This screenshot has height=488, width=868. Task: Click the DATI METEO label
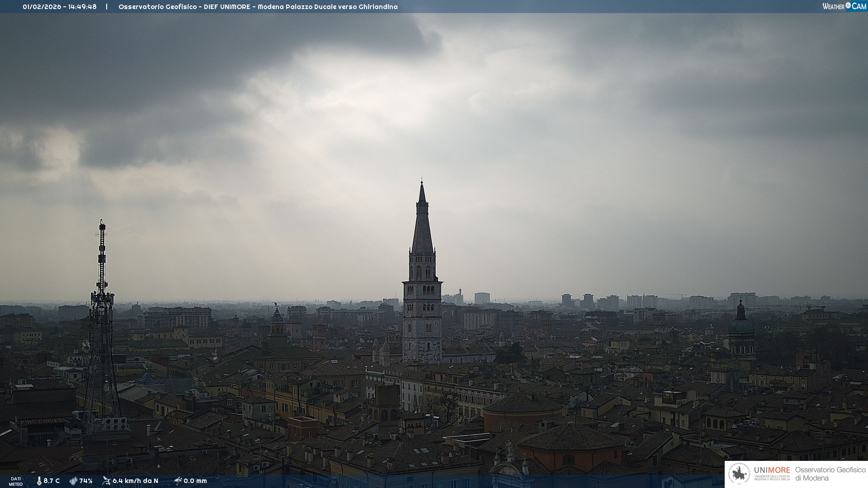point(16,481)
